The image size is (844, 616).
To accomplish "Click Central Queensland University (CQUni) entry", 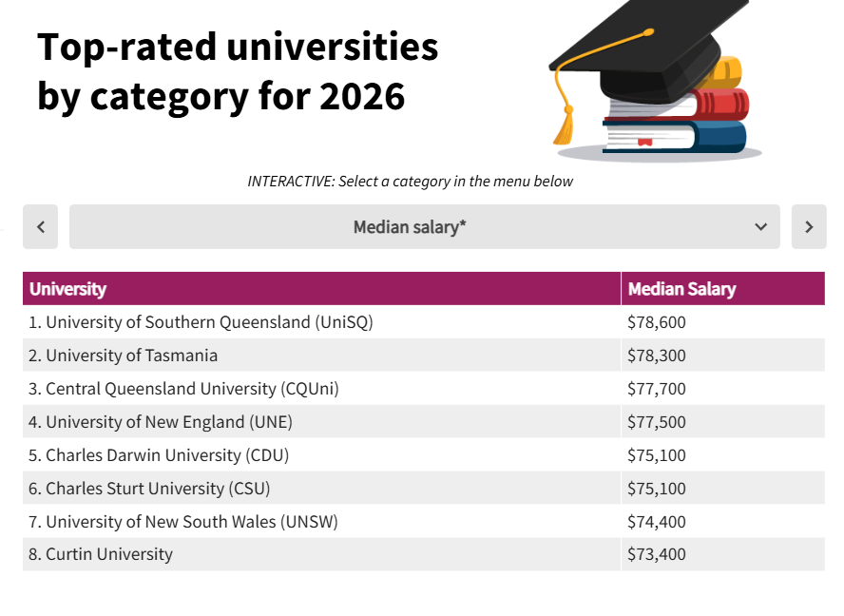I will coord(192,389).
